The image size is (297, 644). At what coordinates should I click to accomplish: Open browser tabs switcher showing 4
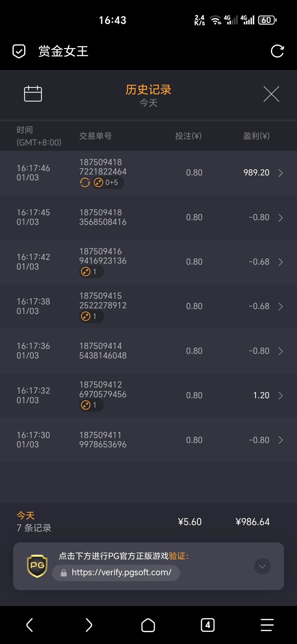[207, 625]
